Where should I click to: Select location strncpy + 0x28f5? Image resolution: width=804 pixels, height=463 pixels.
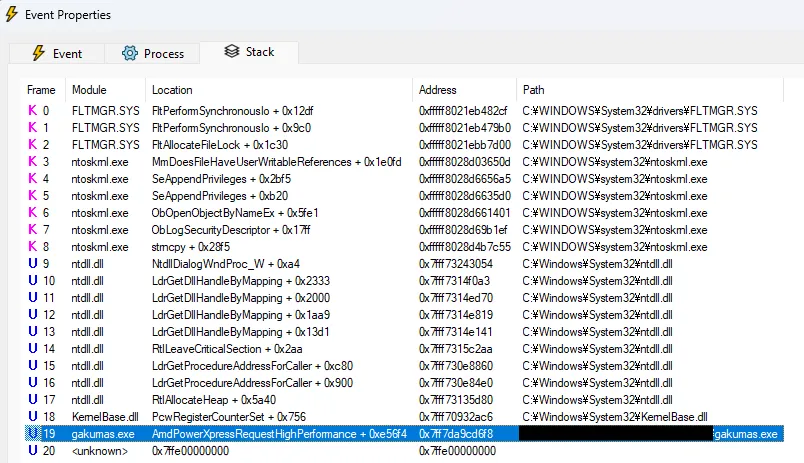[191, 247]
